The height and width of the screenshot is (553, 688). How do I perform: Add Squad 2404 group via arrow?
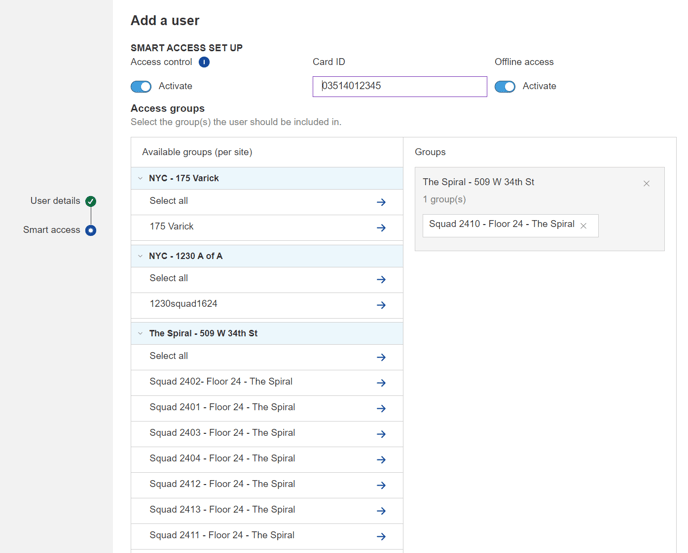coord(381,460)
